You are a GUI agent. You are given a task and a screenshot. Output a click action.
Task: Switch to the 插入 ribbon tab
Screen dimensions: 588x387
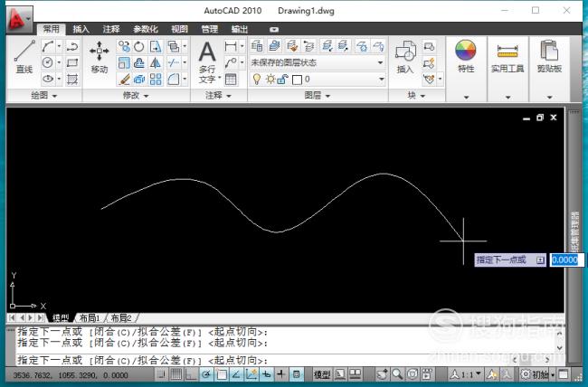click(x=81, y=29)
